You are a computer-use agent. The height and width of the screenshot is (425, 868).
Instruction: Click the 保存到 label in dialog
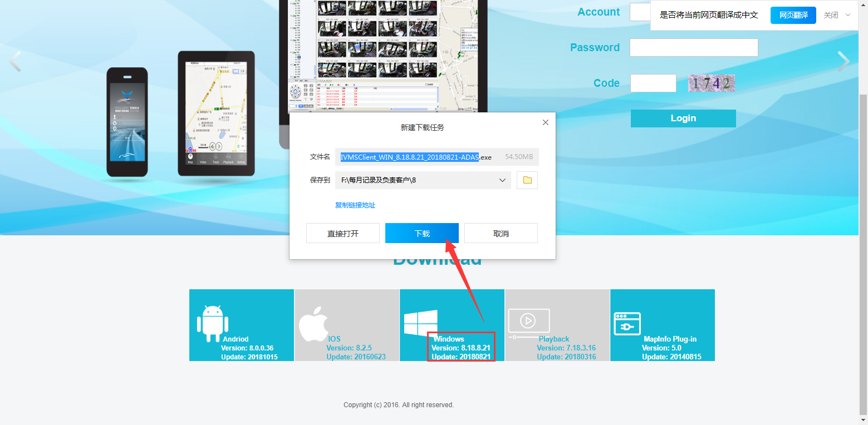(x=320, y=180)
